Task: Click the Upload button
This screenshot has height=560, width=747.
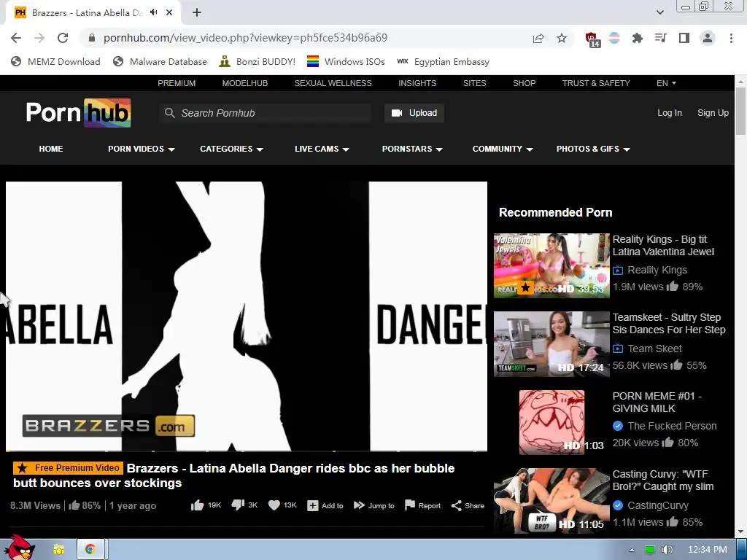Action: (x=414, y=113)
